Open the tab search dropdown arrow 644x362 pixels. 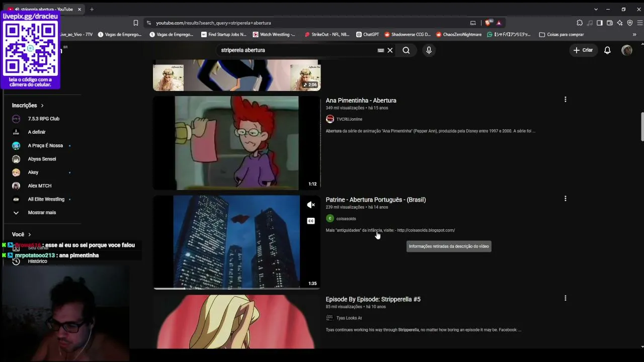[x=596, y=9]
